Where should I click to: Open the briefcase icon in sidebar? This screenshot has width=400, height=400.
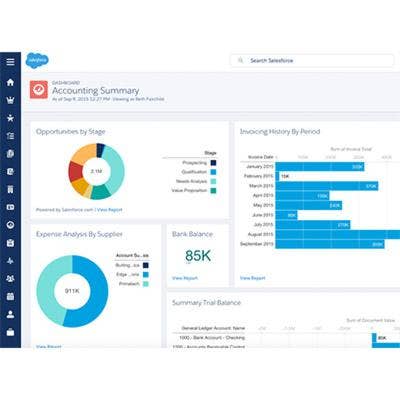(10, 332)
